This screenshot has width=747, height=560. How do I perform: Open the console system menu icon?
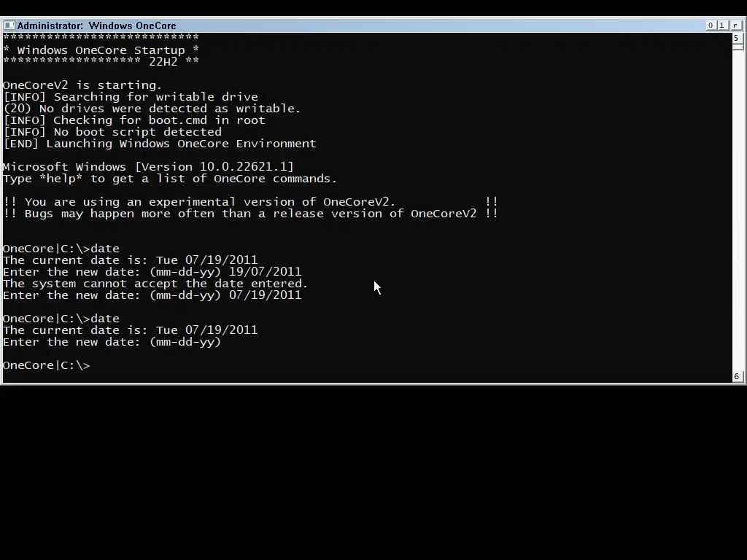(9, 26)
